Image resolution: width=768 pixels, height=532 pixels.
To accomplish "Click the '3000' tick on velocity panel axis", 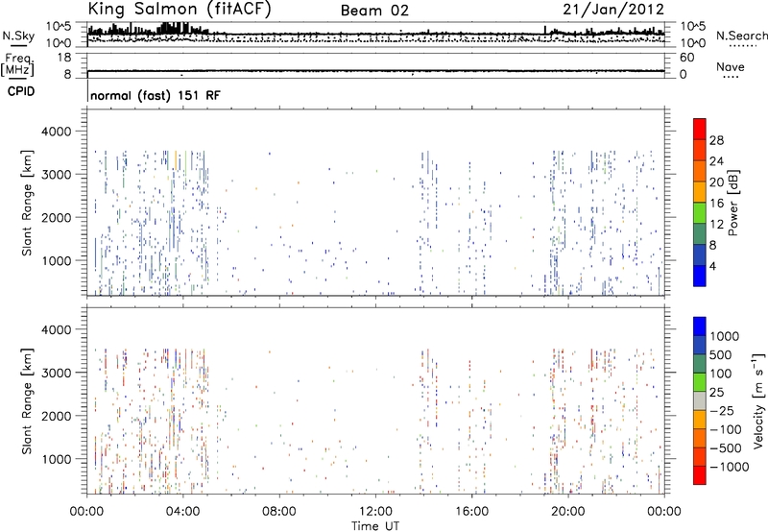I will point(56,373).
